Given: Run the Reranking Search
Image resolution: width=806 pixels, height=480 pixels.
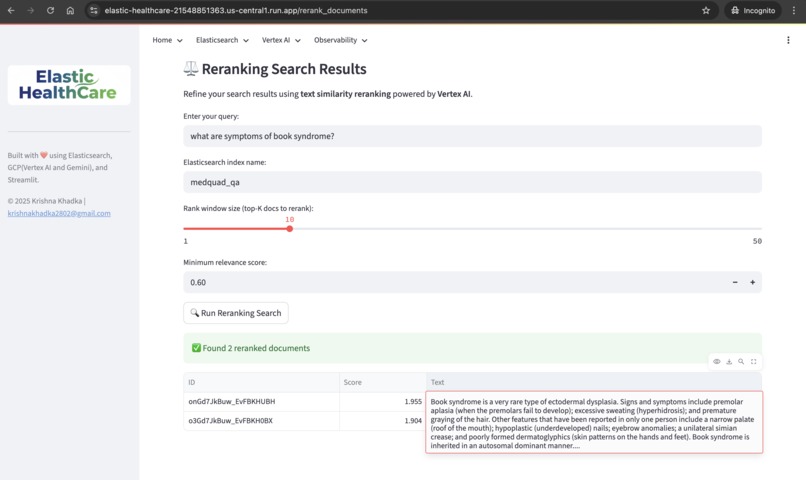Looking at the screenshot, I should 236,313.
